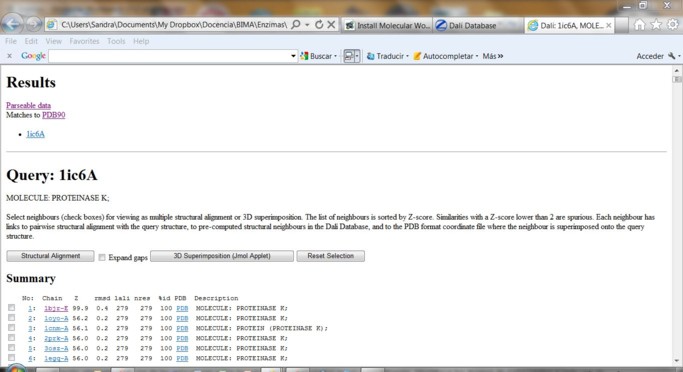Screen dimensions: 683x372
Task: Click the Structural Alignment button
Action: (x=51, y=256)
